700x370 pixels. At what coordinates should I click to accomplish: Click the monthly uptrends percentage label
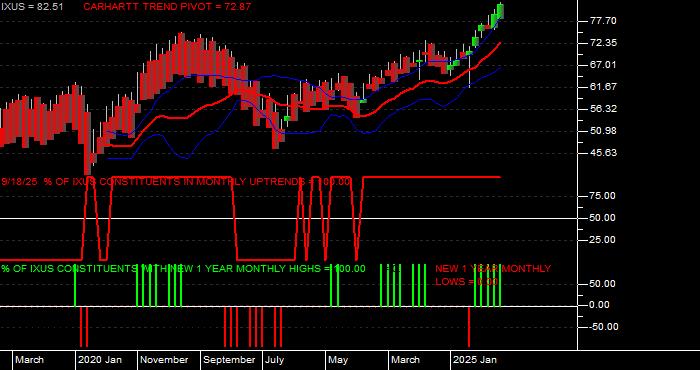[x=176, y=182]
